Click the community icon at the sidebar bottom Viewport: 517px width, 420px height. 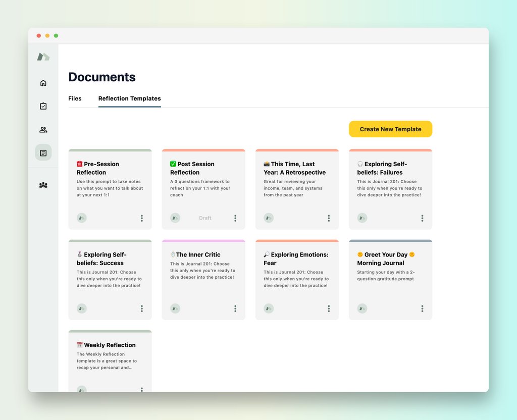tap(43, 185)
